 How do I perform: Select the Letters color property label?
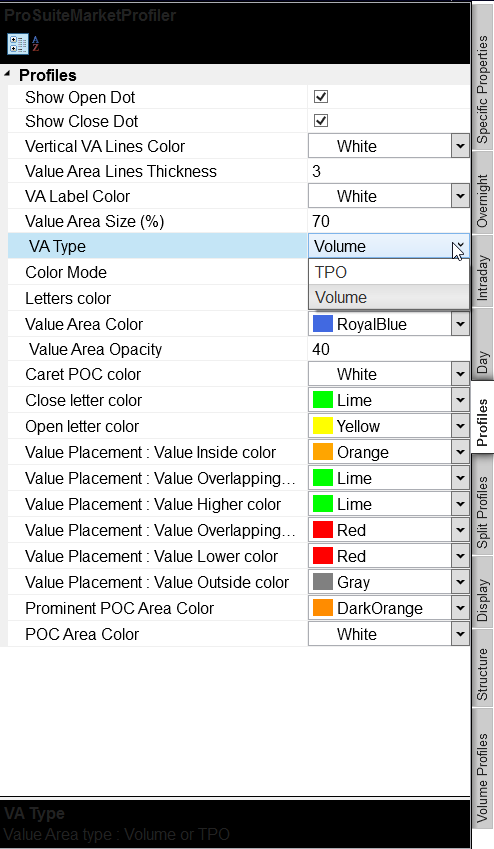(68, 298)
